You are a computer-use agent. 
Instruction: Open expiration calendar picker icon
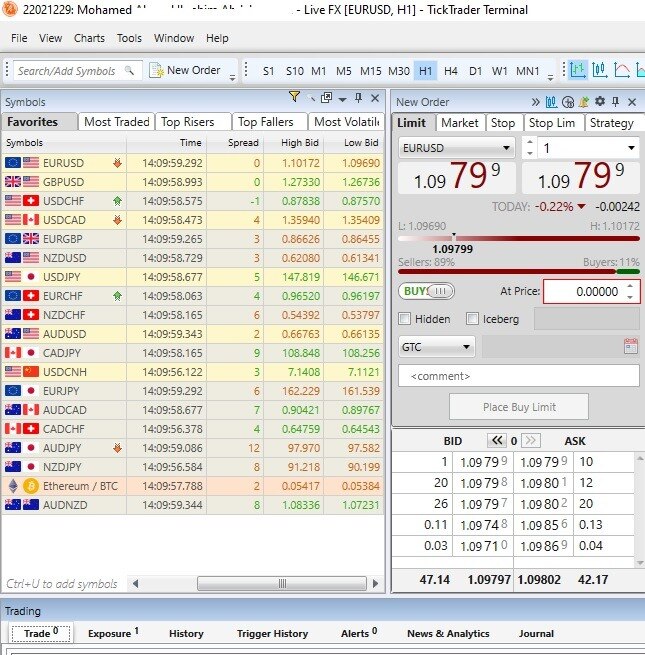(630, 346)
